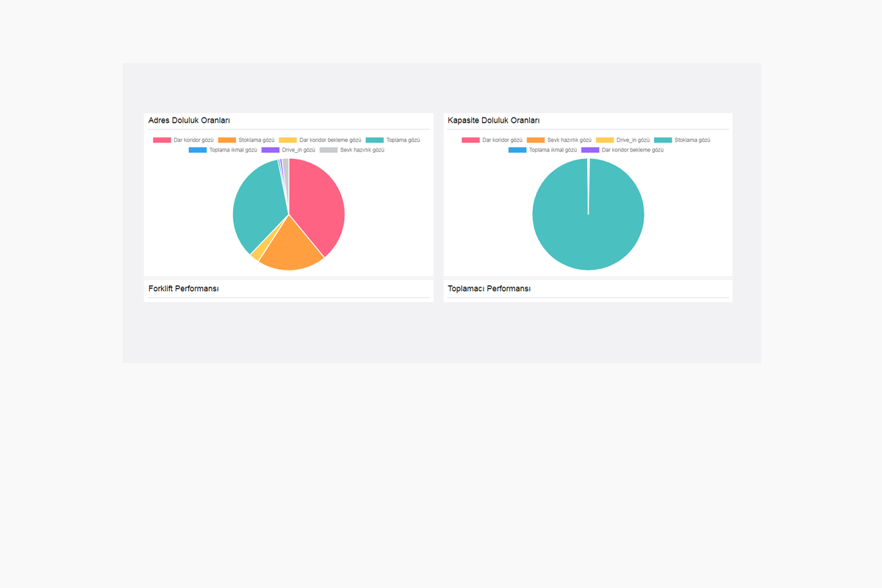Hide 'Drive_in gözü' series in Kapasite chart
The image size is (882, 588).
(623, 140)
